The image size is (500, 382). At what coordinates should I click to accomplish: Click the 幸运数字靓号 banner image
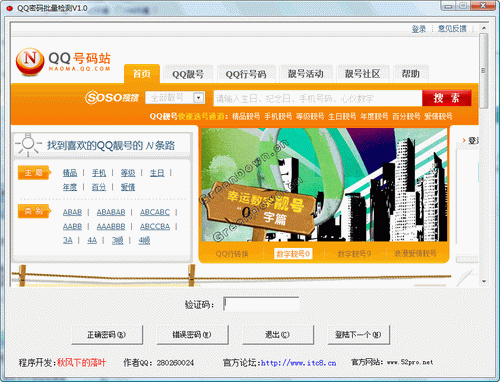pyautogui.click(x=324, y=184)
